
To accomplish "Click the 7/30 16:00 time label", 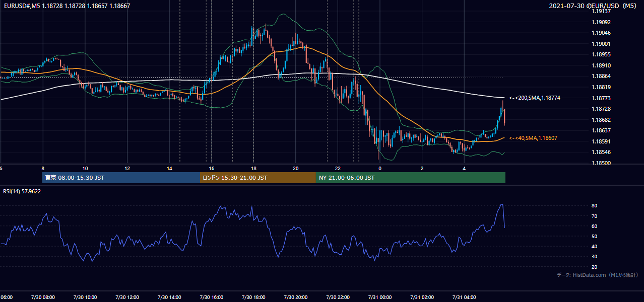I will [212, 297].
